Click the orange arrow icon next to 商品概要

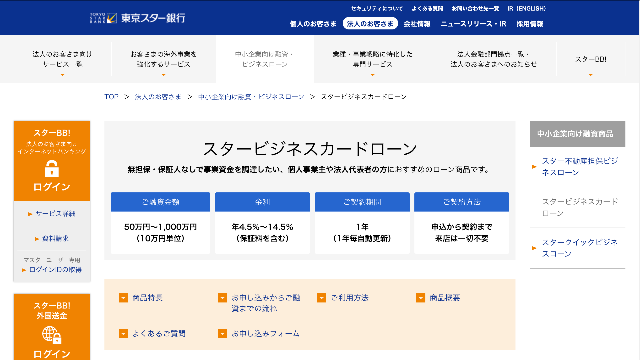pyautogui.click(x=420, y=298)
